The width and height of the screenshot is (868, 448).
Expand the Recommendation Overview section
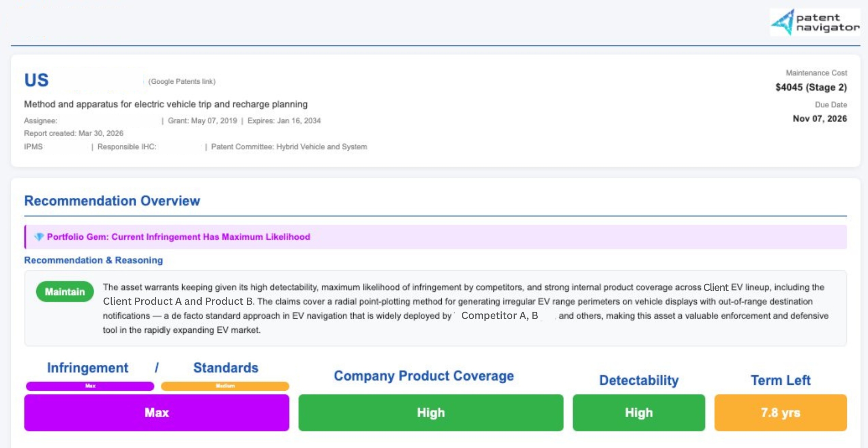point(112,201)
